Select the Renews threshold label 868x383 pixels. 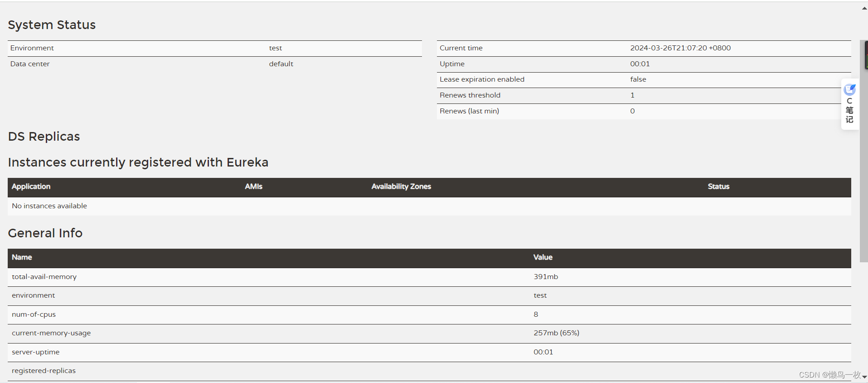(x=470, y=95)
